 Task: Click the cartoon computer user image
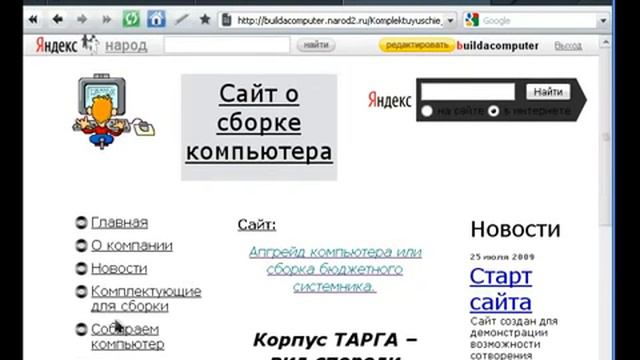click(x=113, y=111)
